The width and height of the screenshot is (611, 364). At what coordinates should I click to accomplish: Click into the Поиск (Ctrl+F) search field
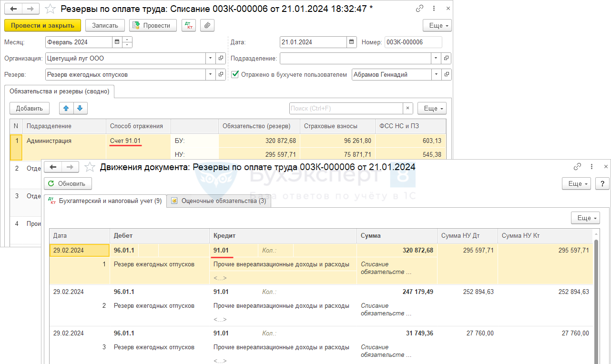(x=346, y=108)
